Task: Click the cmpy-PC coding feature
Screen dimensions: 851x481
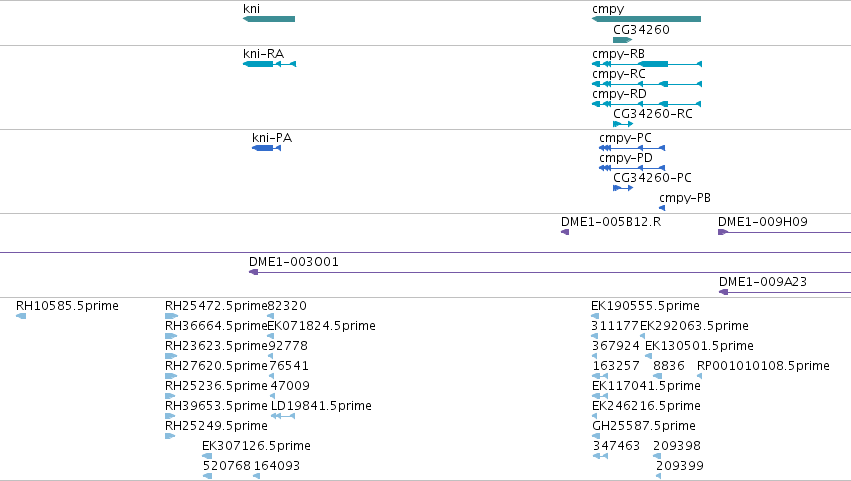Action: point(632,148)
